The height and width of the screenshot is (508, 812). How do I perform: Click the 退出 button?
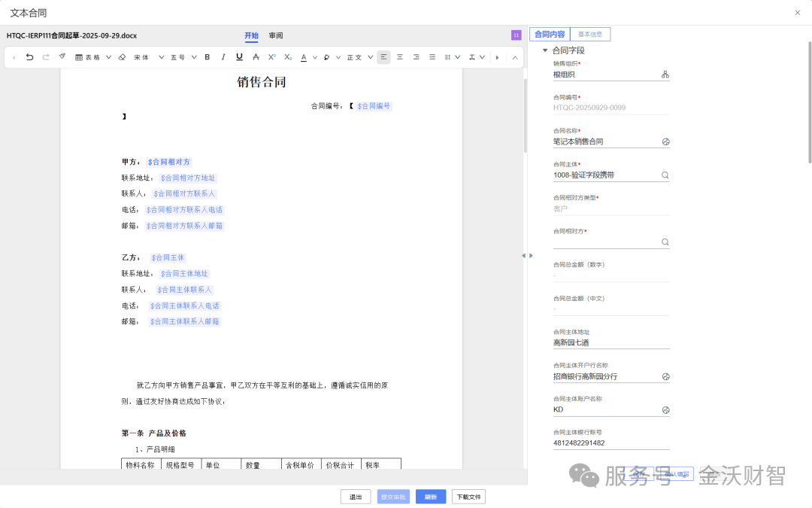(356, 497)
